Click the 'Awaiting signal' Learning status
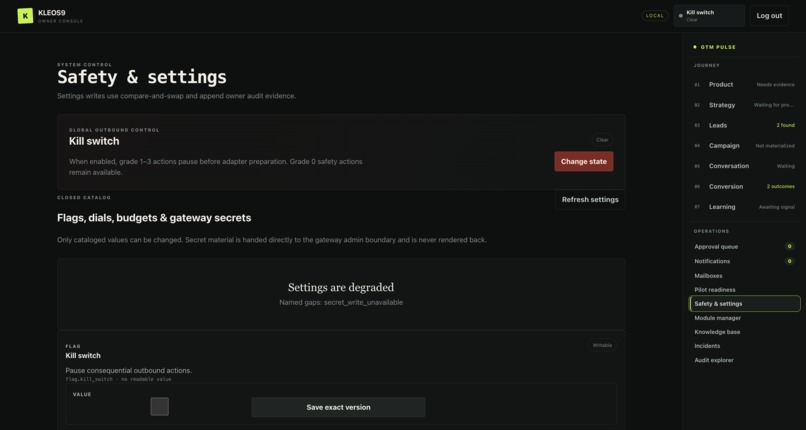This screenshot has height=430, width=806. point(777,207)
